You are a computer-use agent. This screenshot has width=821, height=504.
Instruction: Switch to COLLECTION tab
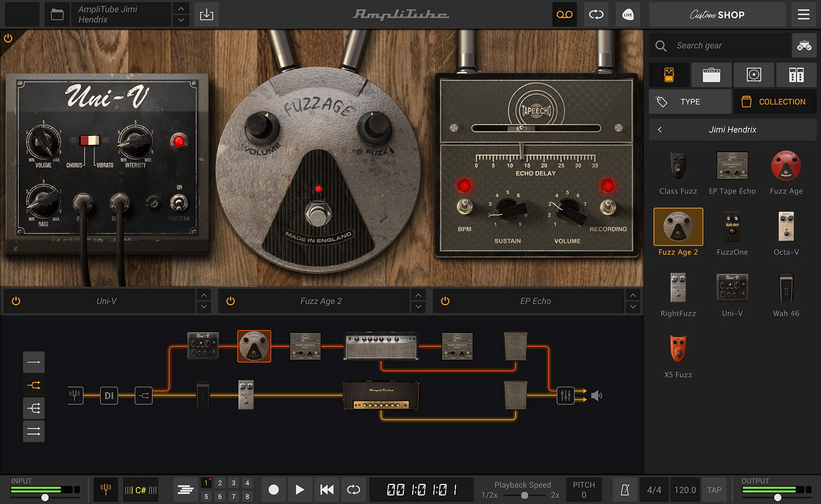click(x=775, y=102)
